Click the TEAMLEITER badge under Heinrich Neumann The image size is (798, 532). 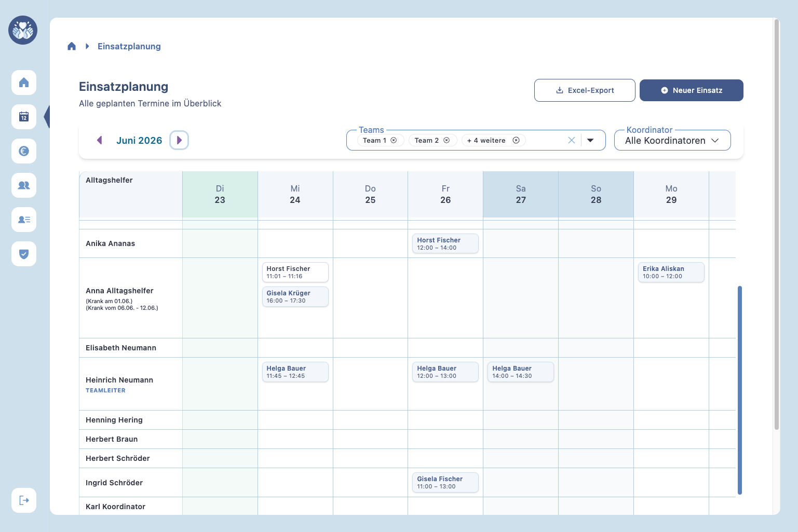point(105,390)
